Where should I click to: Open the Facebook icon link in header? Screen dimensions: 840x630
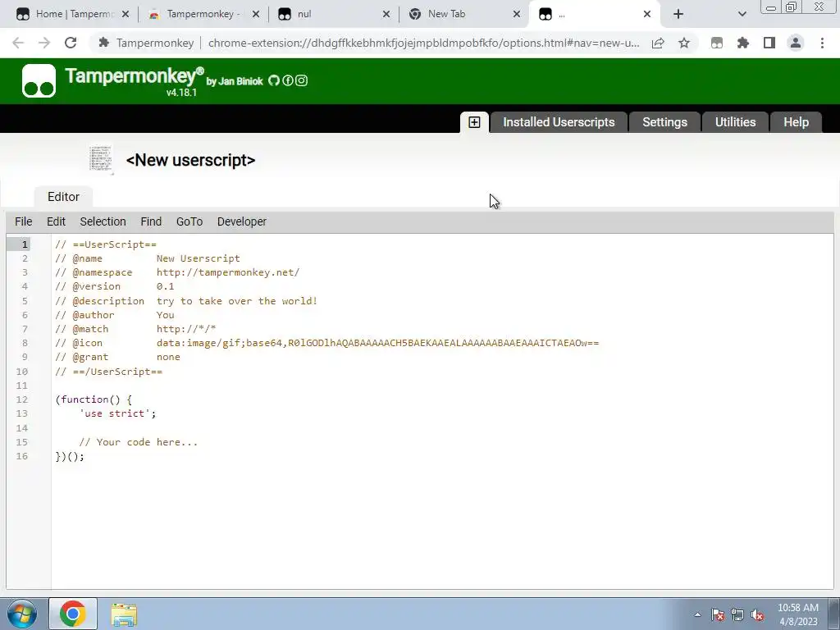click(x=288, y=81)
